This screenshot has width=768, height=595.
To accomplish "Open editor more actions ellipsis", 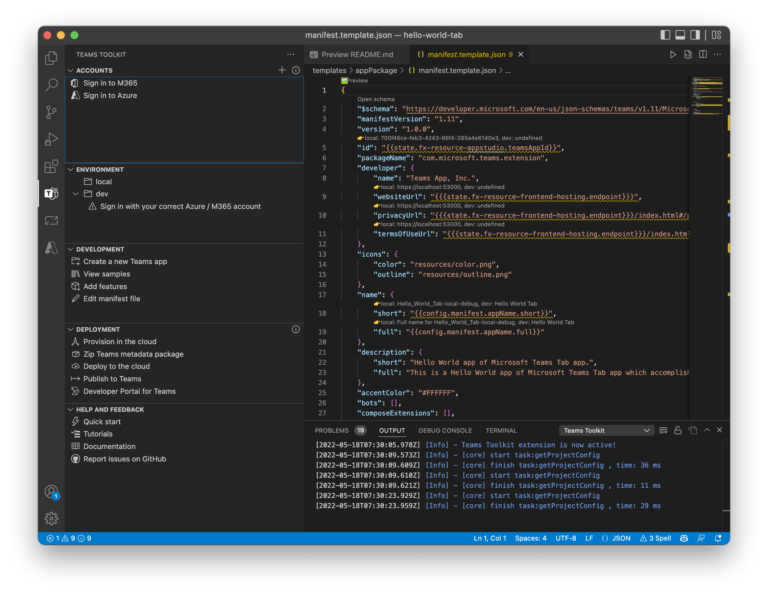I will 718,54.
